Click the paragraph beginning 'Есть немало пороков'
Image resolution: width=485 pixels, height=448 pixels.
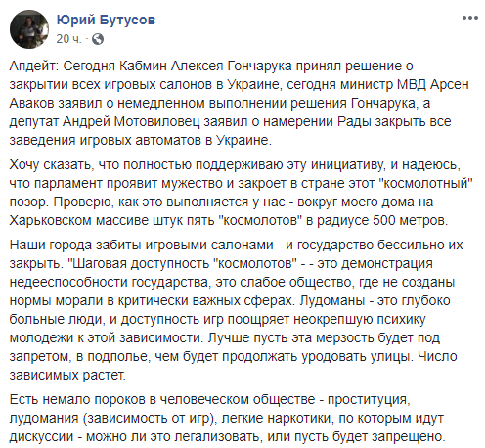[227, 418]
